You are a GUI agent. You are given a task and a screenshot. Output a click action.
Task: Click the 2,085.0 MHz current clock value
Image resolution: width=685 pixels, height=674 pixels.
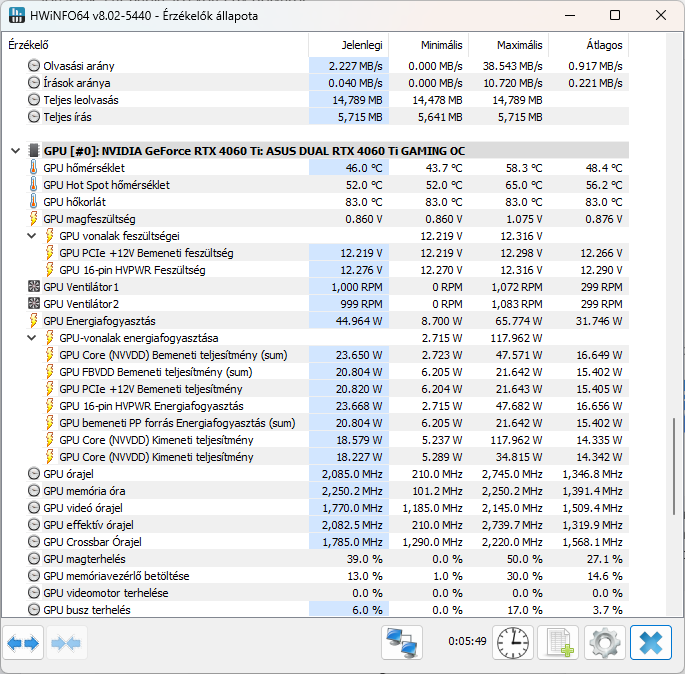(x=352, y=474)
